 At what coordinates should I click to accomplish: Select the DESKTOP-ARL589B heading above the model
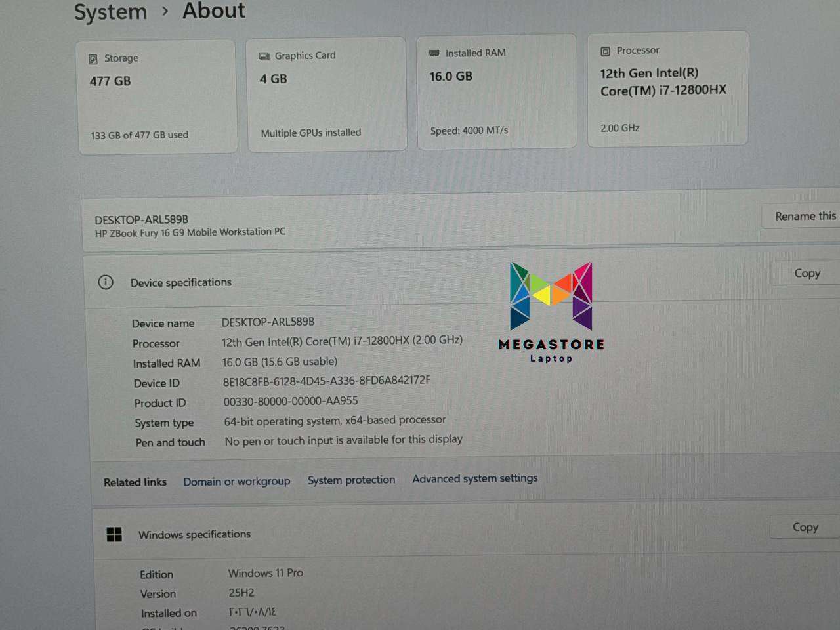[x=141, y=220]
